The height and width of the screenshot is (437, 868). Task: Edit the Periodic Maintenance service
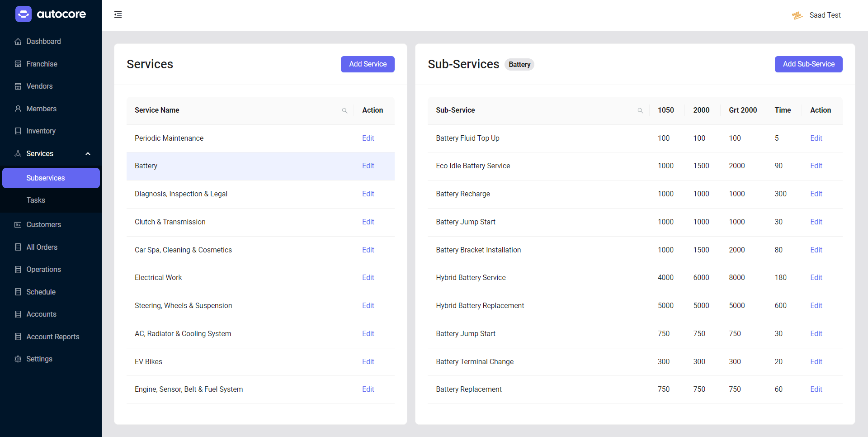click(x=368, y=138)
